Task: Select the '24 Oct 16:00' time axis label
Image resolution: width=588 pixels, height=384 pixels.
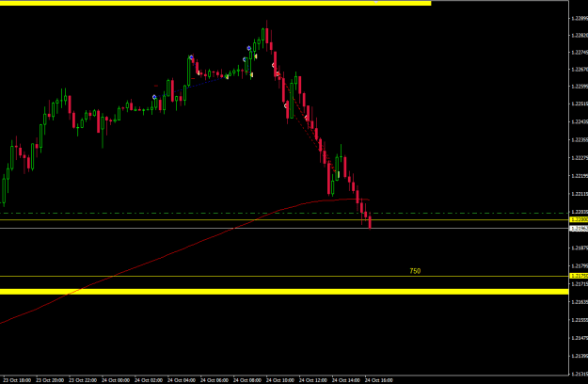Action: (379, 380)
